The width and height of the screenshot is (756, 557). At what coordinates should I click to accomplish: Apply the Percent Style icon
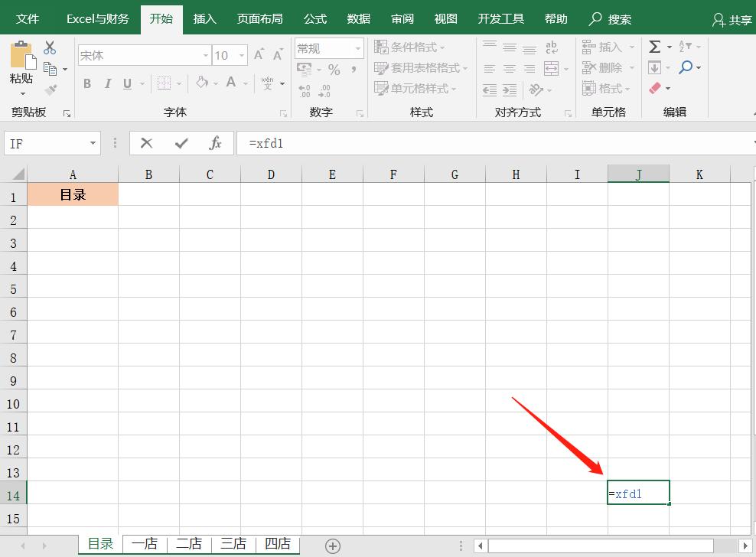(334, 69)
